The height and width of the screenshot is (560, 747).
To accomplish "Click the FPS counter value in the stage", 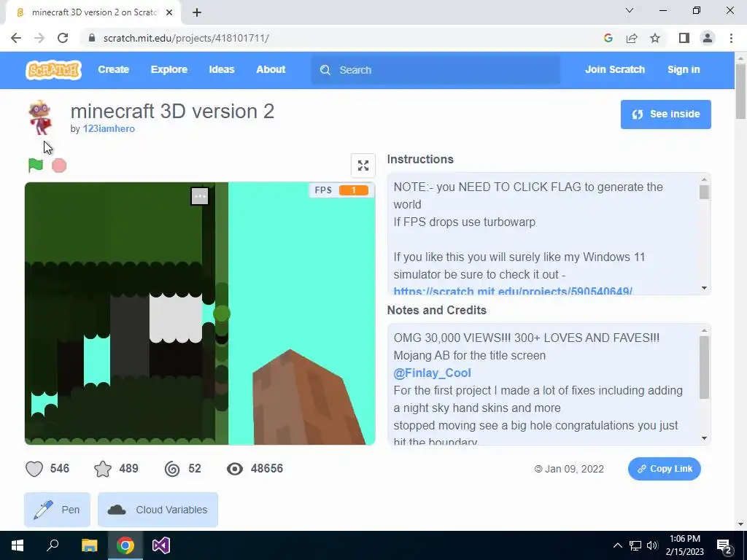I will [x=354, y=190].
